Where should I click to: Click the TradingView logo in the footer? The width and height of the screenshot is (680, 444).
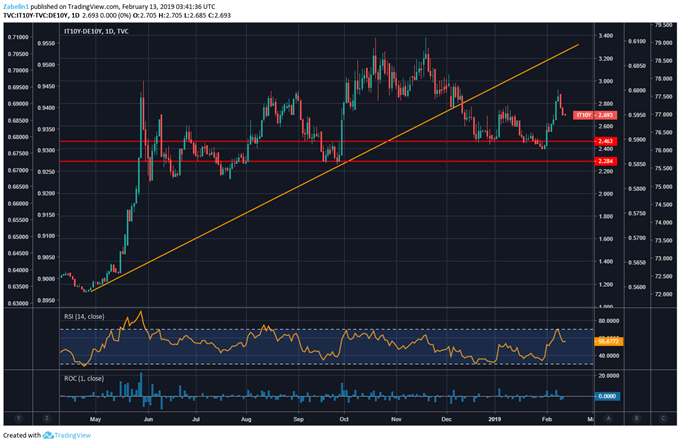[x=66, y=435]
